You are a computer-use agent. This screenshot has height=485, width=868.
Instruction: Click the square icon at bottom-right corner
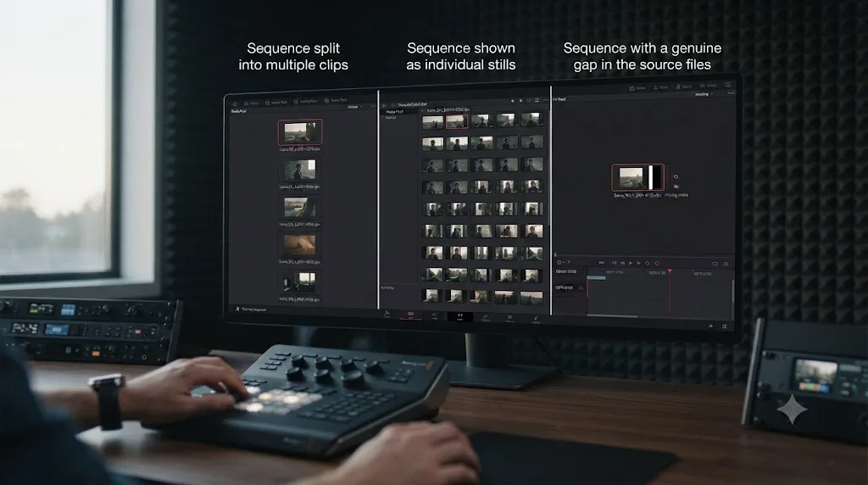724,326
